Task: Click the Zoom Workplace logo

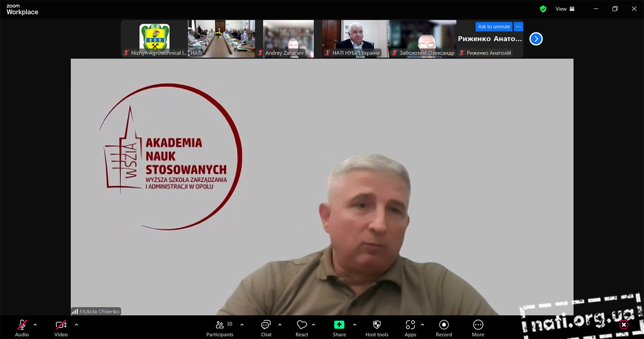Action: [22, 9]
